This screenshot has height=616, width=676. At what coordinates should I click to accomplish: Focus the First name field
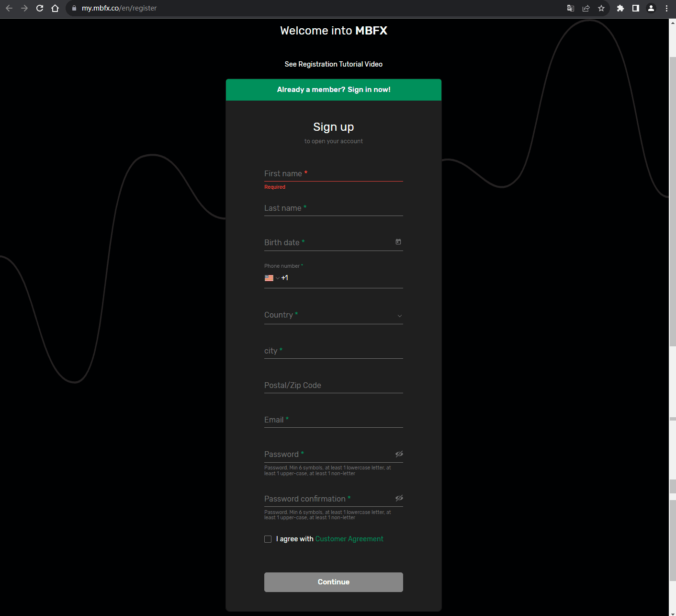(x=334, y=173)
